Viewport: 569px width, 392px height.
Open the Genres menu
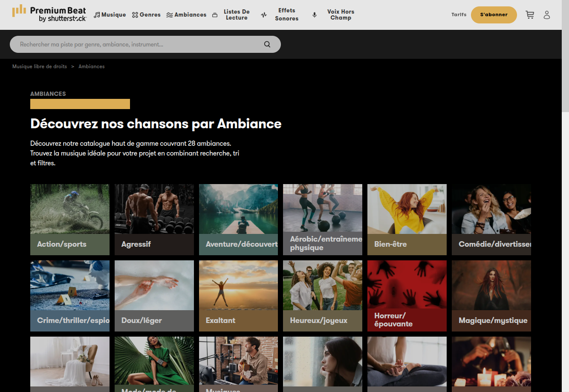pyautogui.click(x=146, y=15)
